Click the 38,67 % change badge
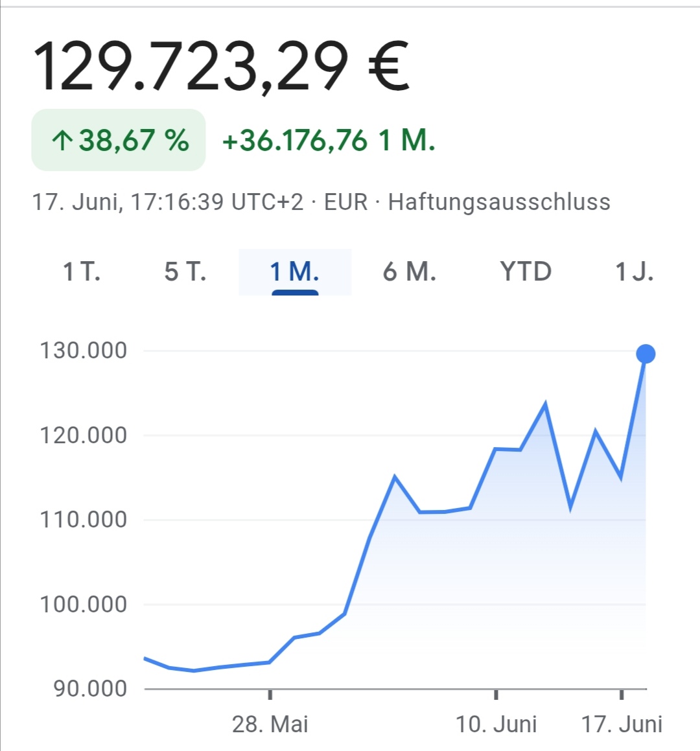 [119, 140]
